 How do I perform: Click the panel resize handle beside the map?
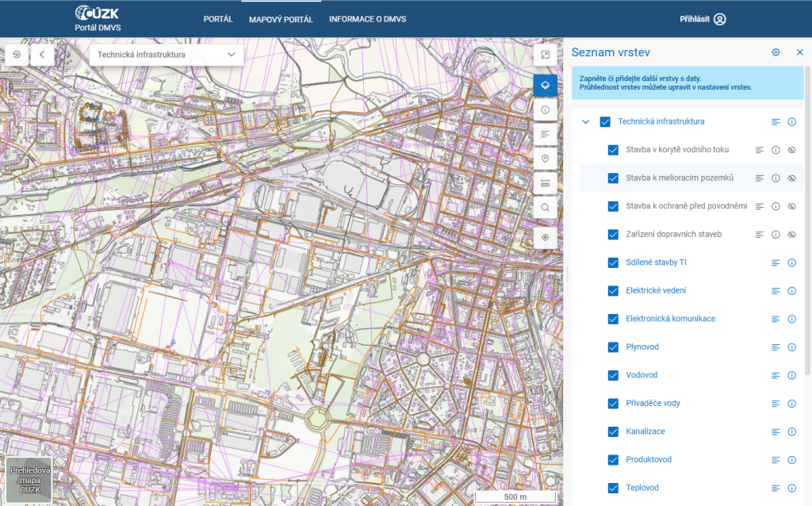pos(568,274)
